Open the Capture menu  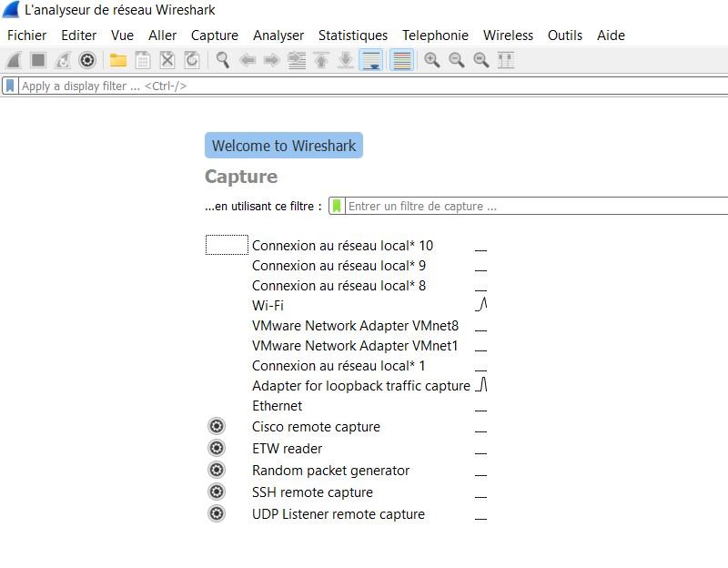[215, 35]
